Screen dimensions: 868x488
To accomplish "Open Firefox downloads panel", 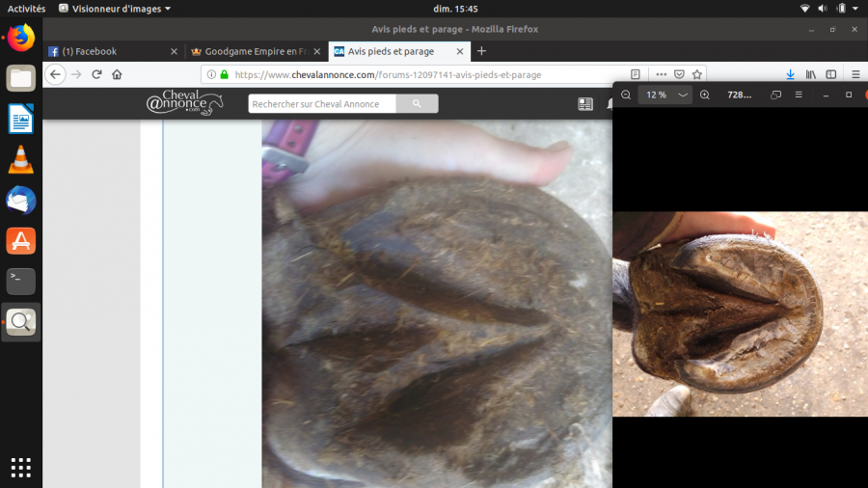I will 790,74.
